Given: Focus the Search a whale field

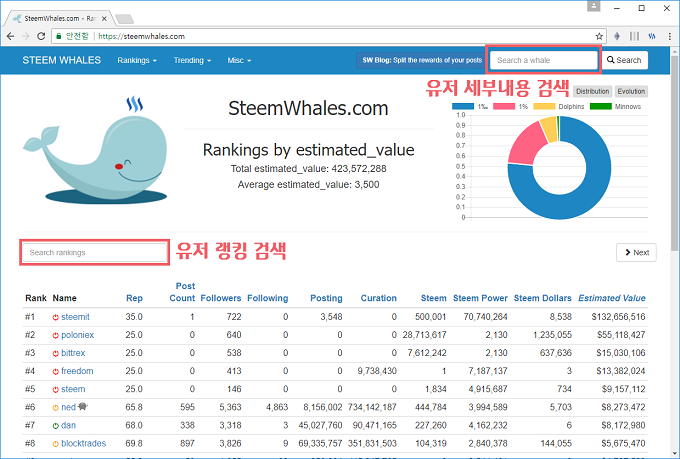Looking at the screenshot, I should click(543, 60).
